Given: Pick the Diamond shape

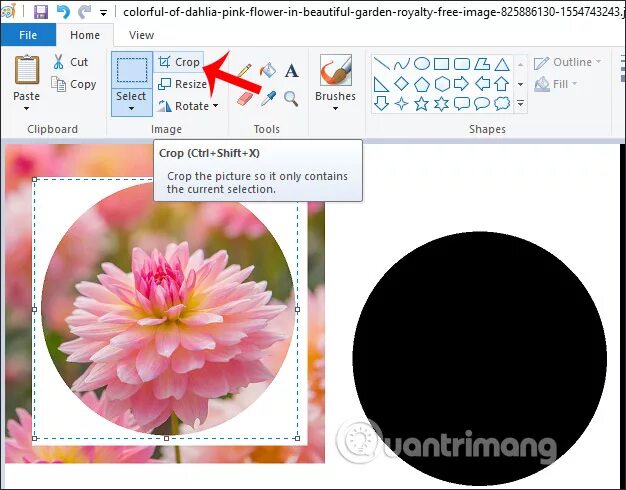Looking at the screenshot, I should point(401,84).
